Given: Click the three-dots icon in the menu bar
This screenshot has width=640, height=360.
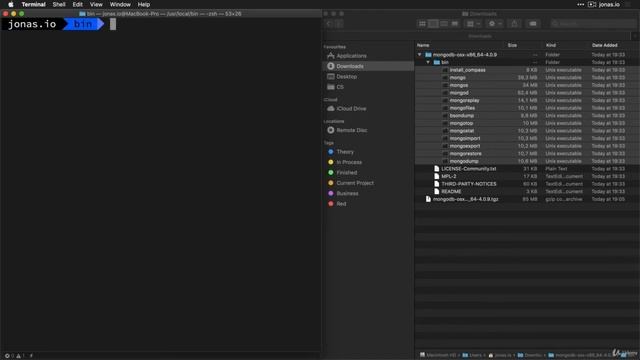Looking at the screenshot, I should point(580,4).
